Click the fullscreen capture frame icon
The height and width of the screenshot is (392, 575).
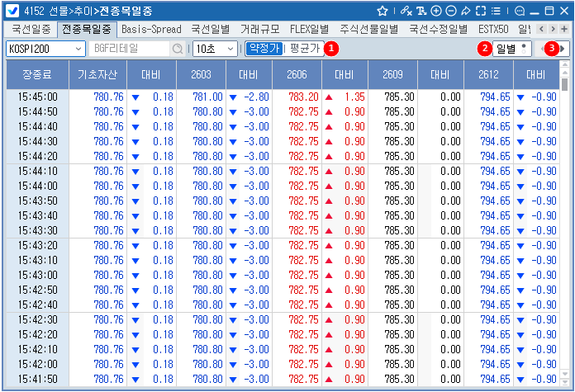(x=481, y=12)
